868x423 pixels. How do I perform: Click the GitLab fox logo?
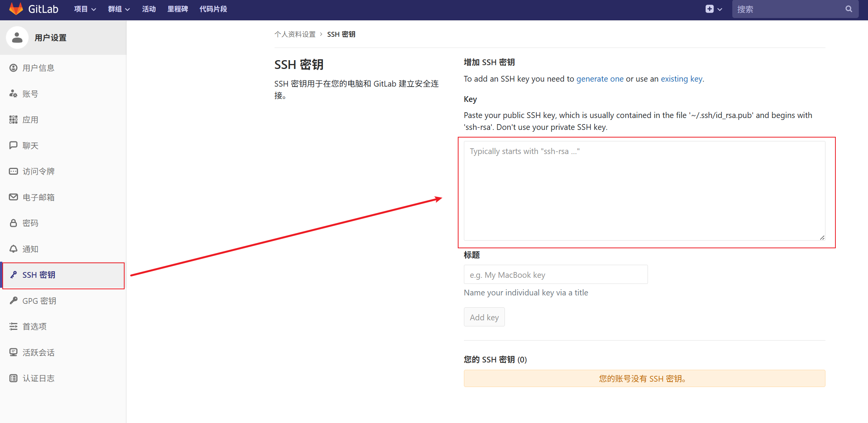(16, 9)
